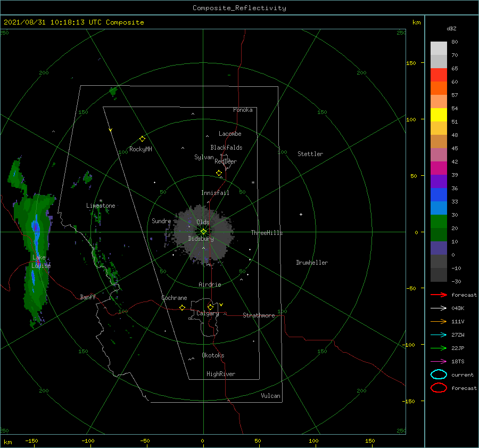Select the blue 36–33 dBZ color swatch
The image size is (479, 448).
point(439,195)
